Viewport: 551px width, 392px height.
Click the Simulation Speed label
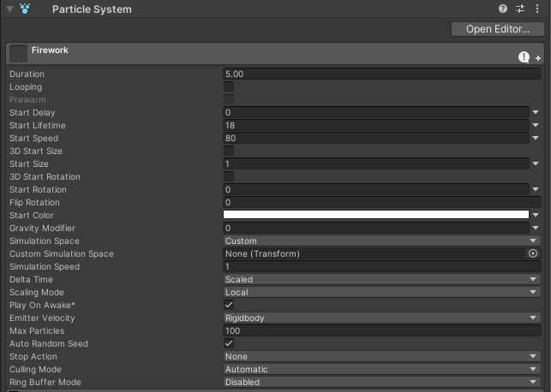click(45, 267)
